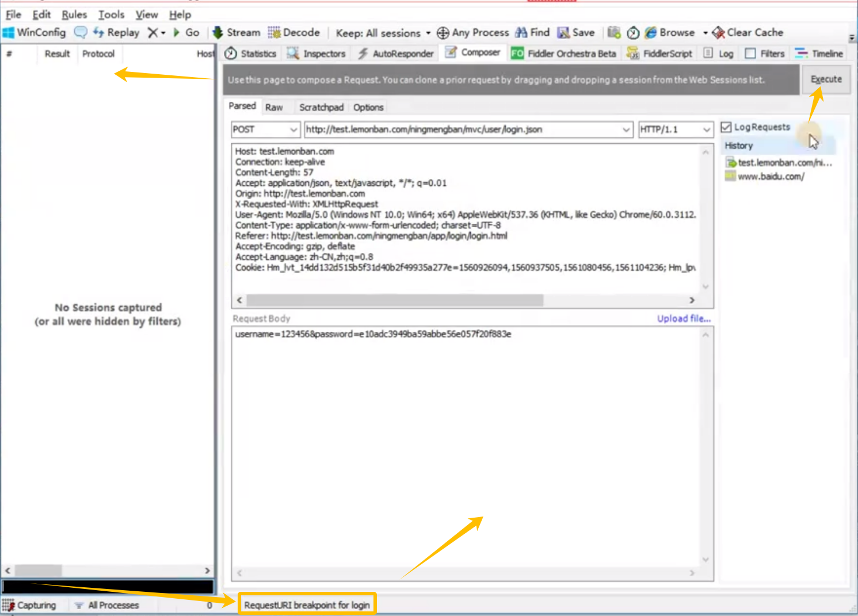Toggle the Log Requests checkbox
This screenshot has width=858, height=616.
726,127
